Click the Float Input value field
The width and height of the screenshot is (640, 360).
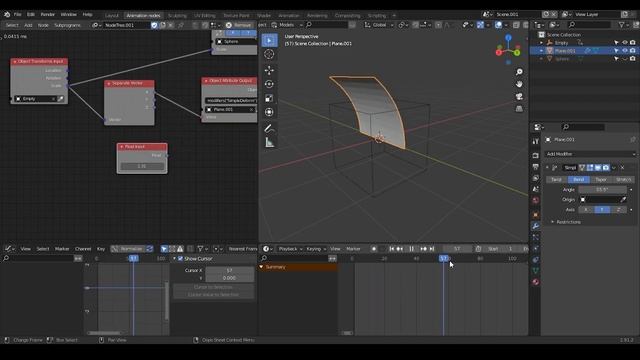(x=142, y=167)
